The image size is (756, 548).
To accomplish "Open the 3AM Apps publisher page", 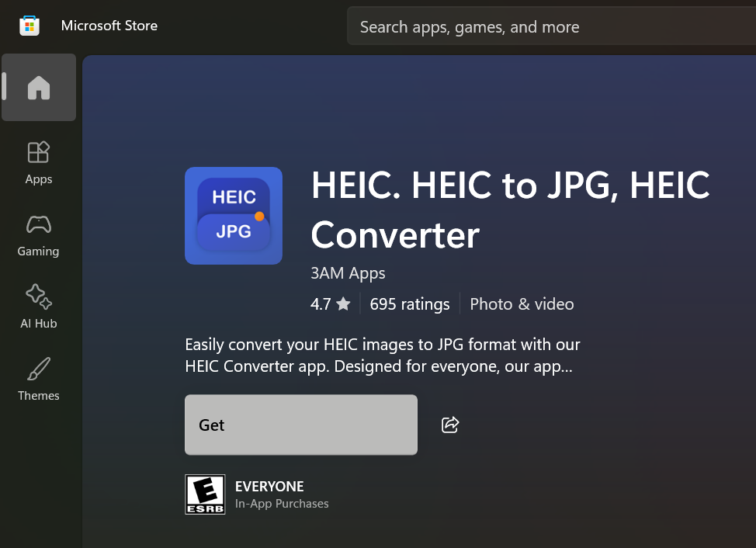I will click(x=348, y=273).
